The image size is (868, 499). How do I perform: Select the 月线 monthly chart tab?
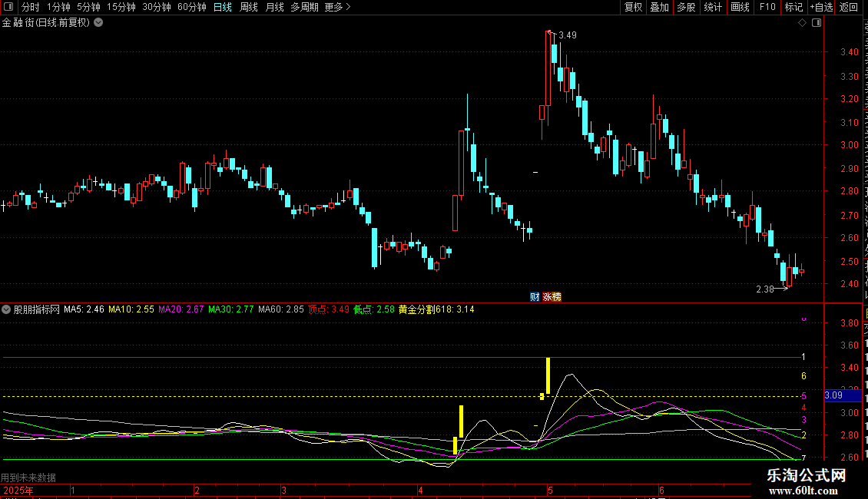(274, 7)
